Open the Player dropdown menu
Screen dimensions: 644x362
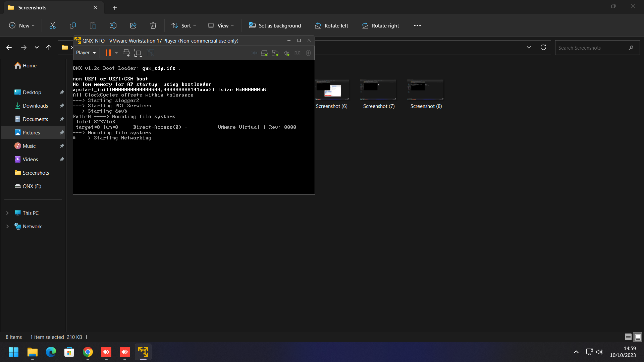pos(86,53)
